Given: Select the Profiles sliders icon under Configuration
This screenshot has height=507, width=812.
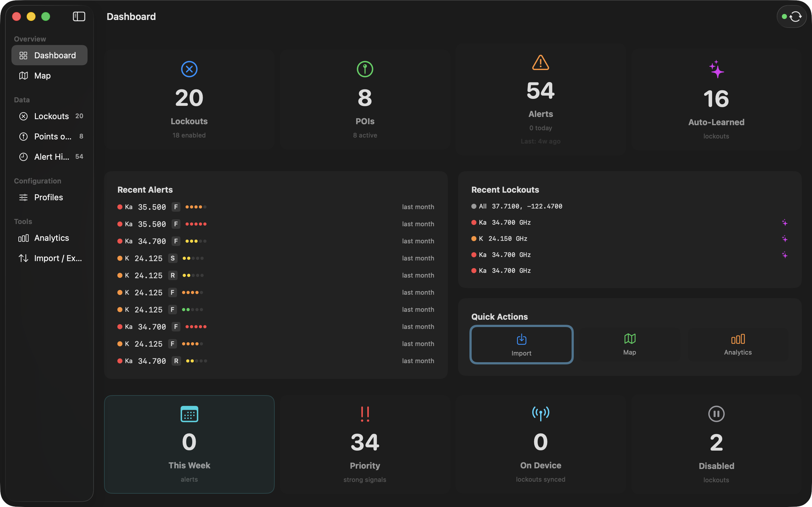Looking at the screenshot, I should pos(23,197).
